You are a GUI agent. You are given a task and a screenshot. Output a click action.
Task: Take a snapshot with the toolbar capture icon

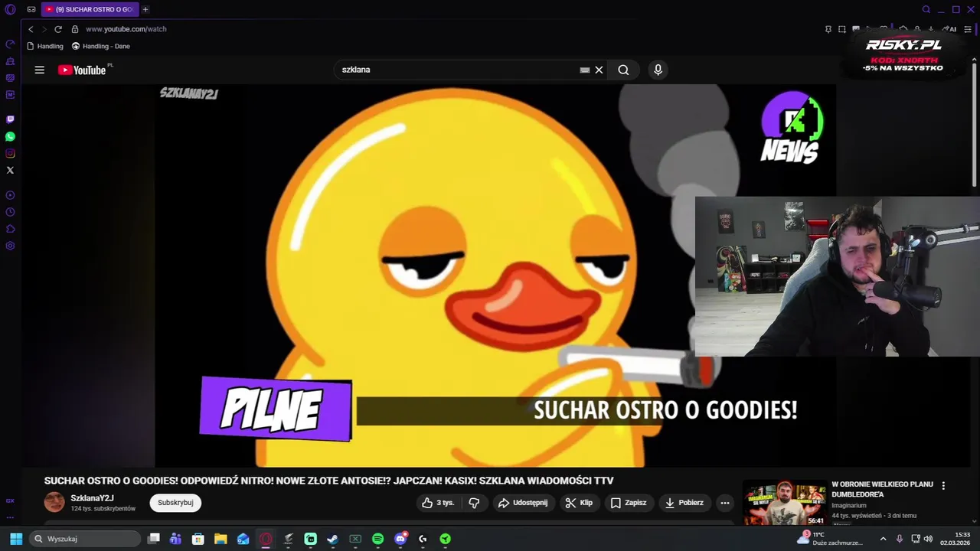(842, 29)
